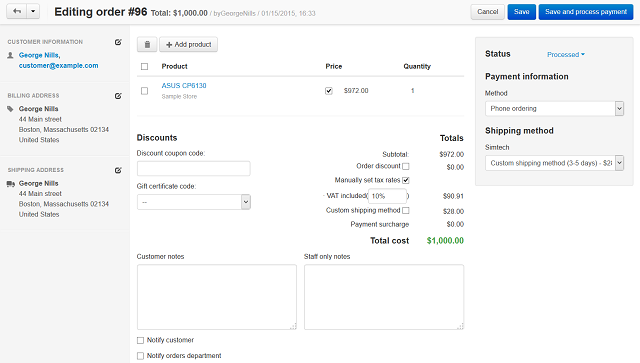Click customer@example.com email link
Image resolution: width=640 pixels, height=363 pixels.
click(58, 65)
